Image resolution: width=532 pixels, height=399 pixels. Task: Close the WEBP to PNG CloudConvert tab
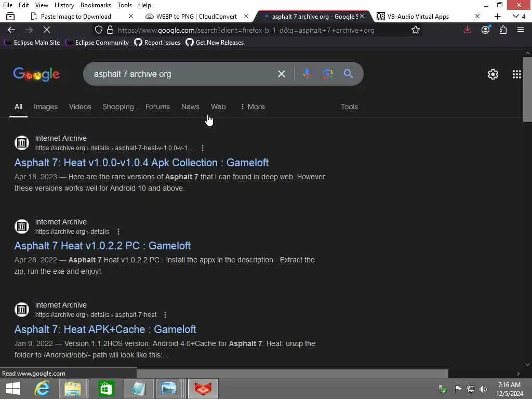[x=246, y=16]
